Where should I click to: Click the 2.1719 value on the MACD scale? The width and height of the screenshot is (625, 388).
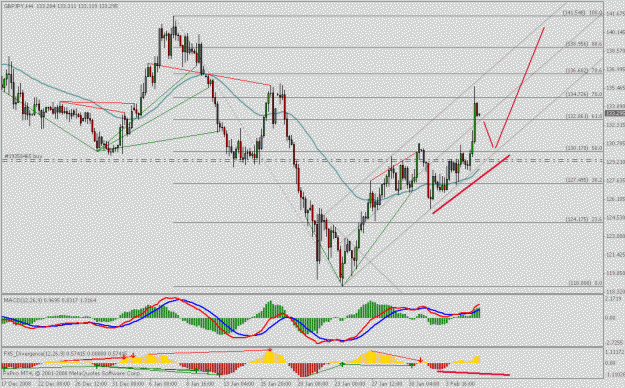(x=614, y=299)
